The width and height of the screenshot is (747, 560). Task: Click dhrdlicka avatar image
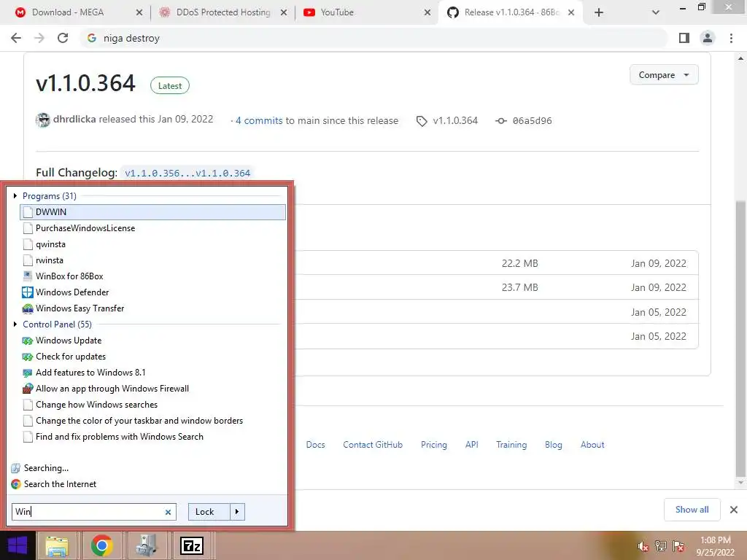tap(43, 120)
